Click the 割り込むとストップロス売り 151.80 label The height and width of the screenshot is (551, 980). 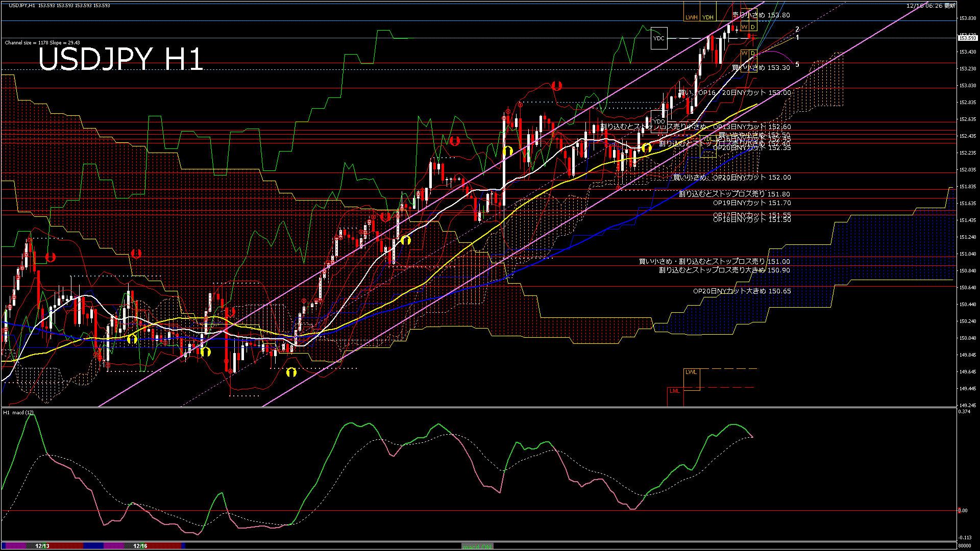coord(734,194)
